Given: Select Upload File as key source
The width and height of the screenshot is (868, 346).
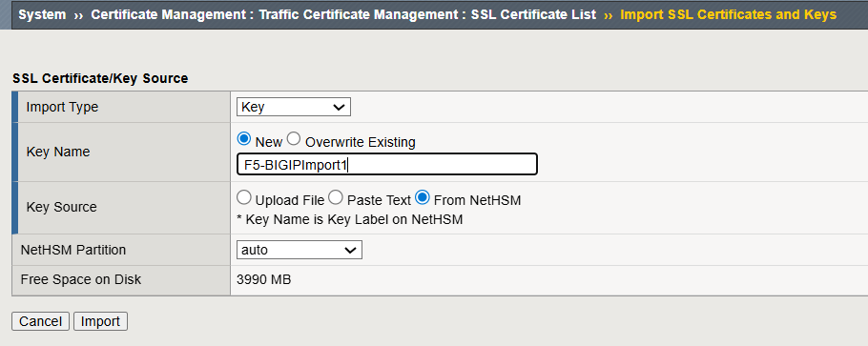Looking at the screenshot, I should 244,197.
